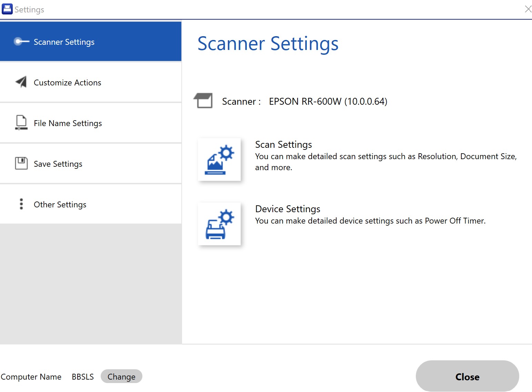
Task: Open Device Settings via its scanner gear icon
Action: tap(219, 224)
